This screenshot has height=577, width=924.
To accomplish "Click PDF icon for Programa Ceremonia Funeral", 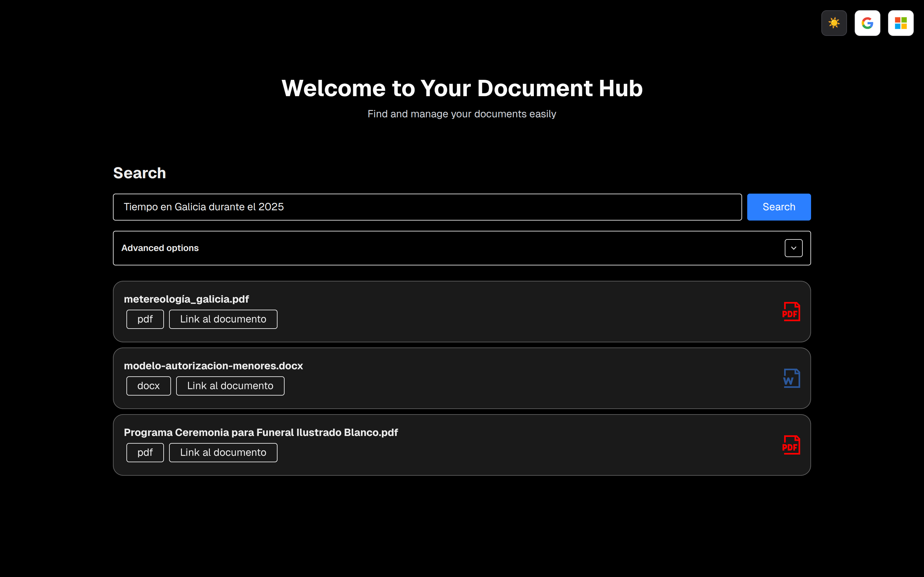I will click(791, 445).
